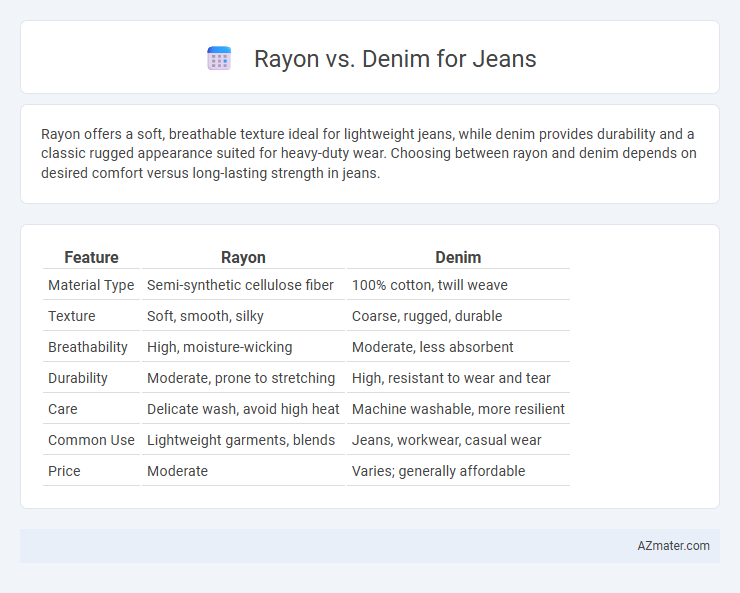Click the calendar grid icon beside the title

coord(219,58)
